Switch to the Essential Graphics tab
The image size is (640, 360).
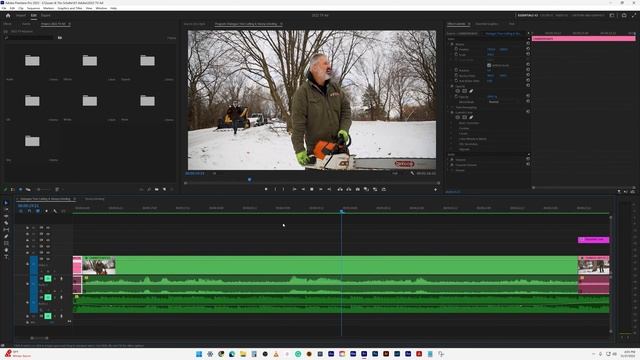click(487, 24)
